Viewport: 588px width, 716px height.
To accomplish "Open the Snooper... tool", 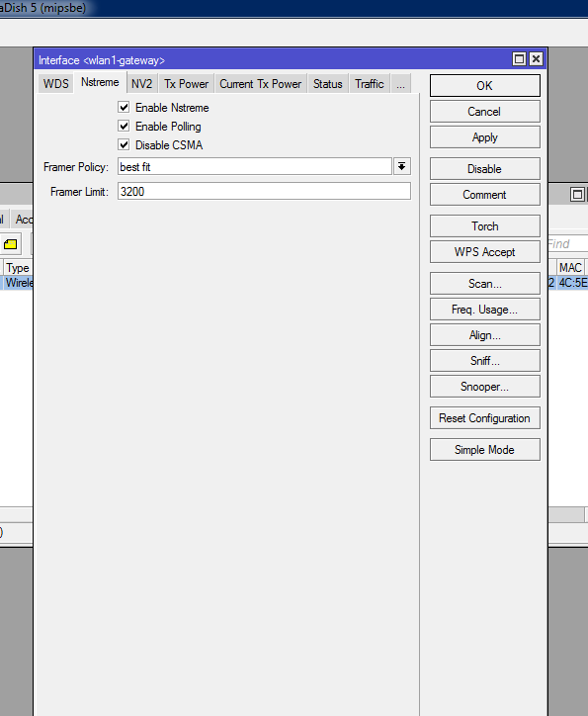I will point(485,387).
